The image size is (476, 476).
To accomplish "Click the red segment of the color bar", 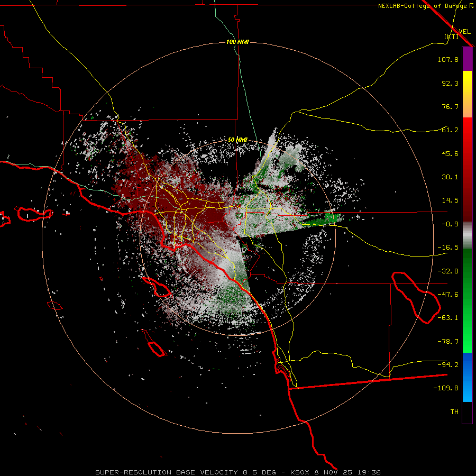I will (467, 169).
